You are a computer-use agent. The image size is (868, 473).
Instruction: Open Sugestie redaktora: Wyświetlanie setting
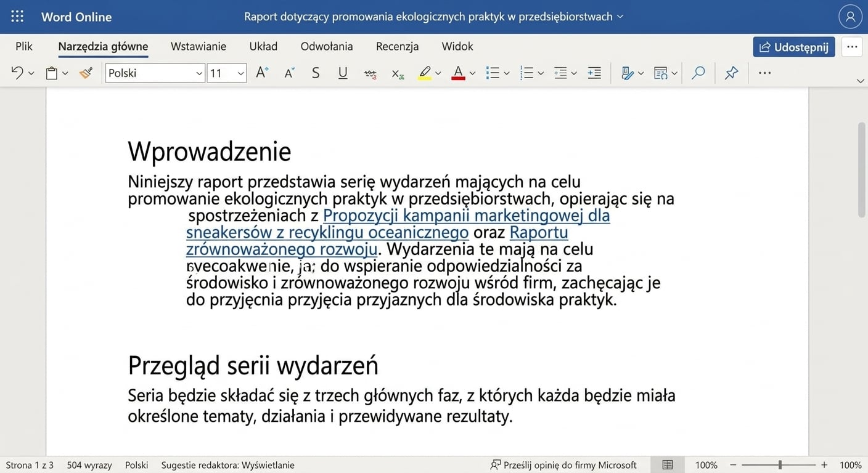pyautogui.click(x=228, y=465)
